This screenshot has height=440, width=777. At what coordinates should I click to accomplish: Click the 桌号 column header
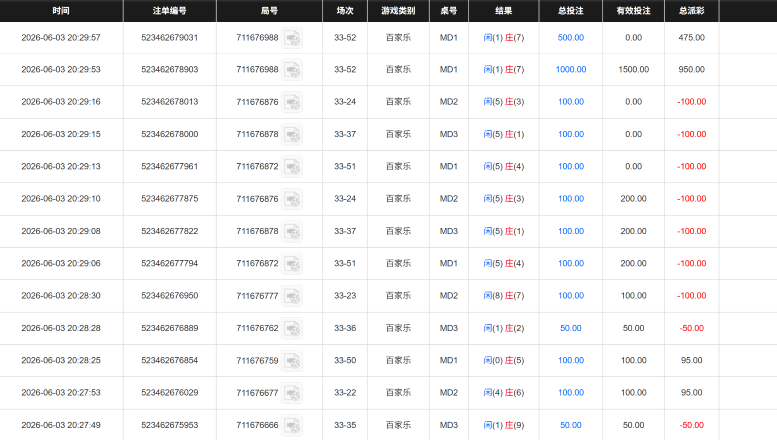tap(448, 11)
